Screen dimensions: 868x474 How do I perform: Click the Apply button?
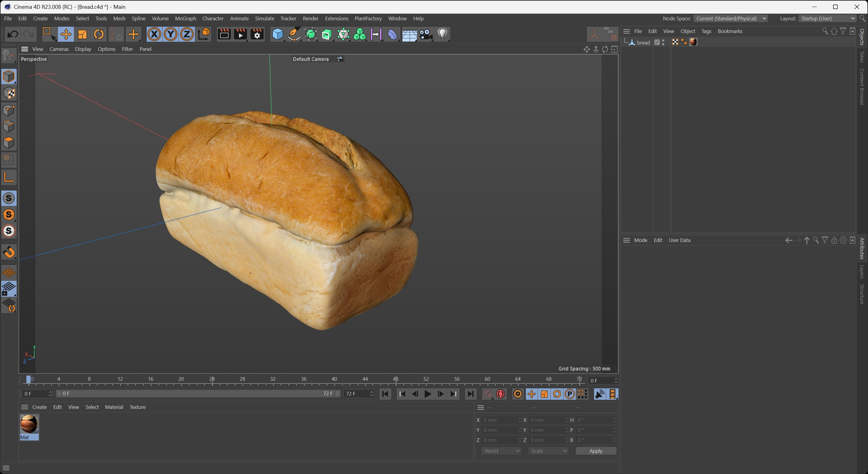(596, 451)
